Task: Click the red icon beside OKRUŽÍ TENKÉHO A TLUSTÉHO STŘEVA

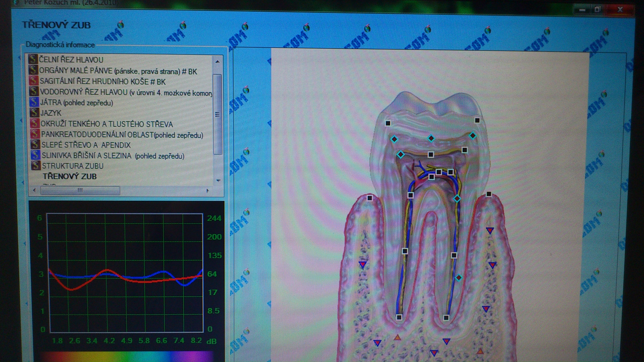Action: 35,123
